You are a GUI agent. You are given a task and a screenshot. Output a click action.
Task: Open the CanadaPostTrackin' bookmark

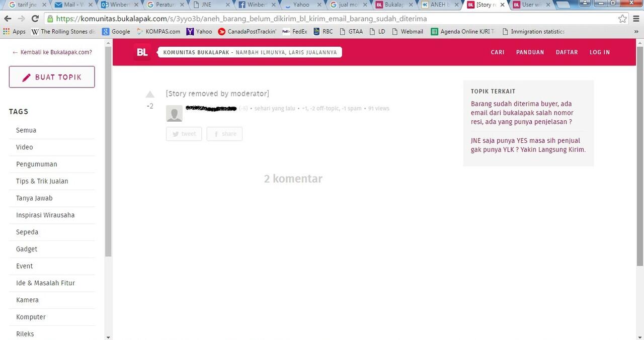[x=247, y=31]
